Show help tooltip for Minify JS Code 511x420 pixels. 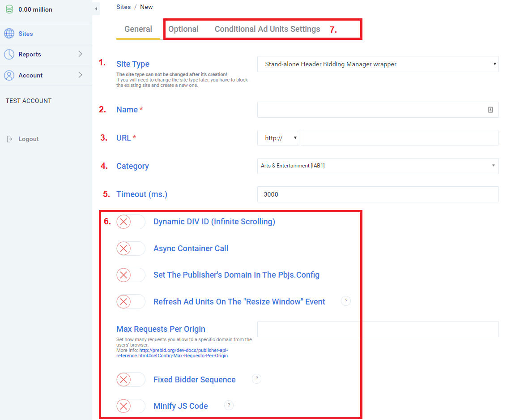(x=229, y=405)
